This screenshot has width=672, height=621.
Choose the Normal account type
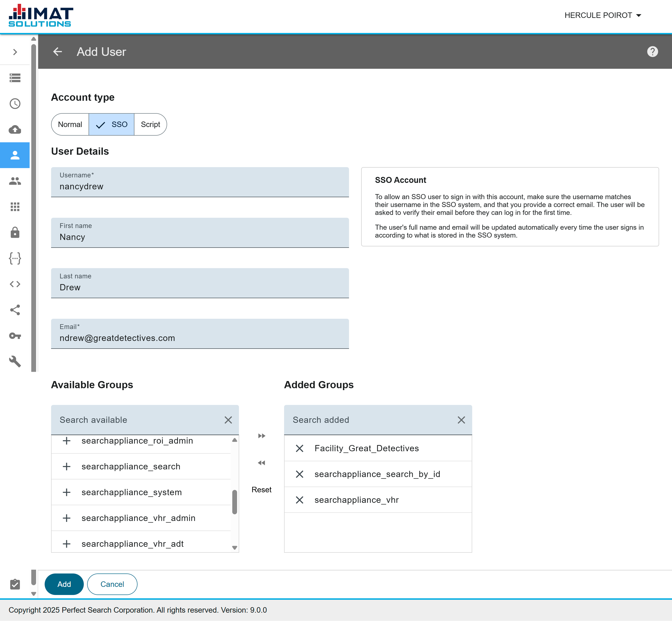(x=70, y=124)
